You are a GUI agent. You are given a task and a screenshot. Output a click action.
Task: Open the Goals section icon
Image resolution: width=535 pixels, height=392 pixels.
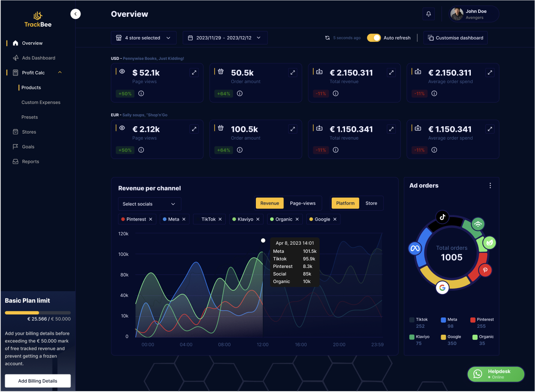pos(15,146)
